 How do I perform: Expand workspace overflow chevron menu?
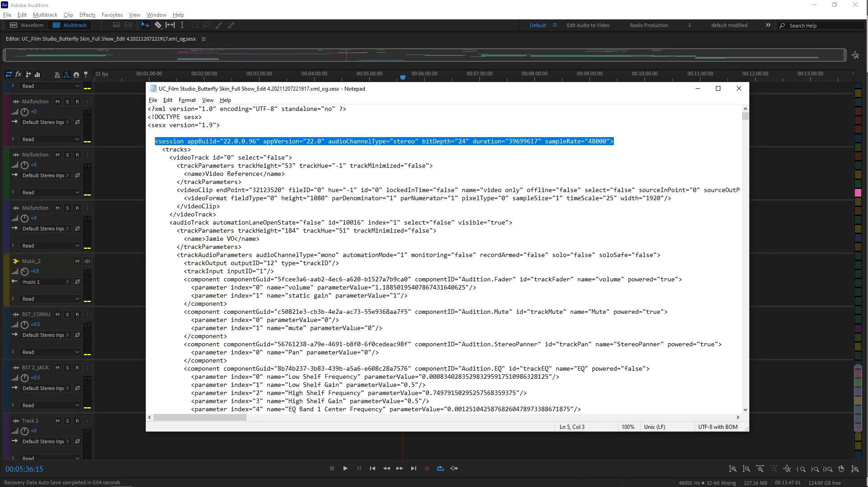(x=768, y=25)
